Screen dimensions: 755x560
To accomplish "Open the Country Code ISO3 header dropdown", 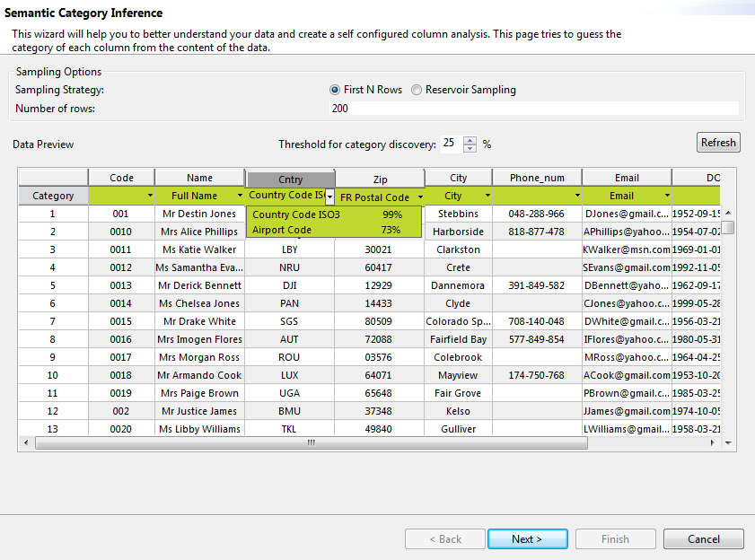I will tap(329, 196).
